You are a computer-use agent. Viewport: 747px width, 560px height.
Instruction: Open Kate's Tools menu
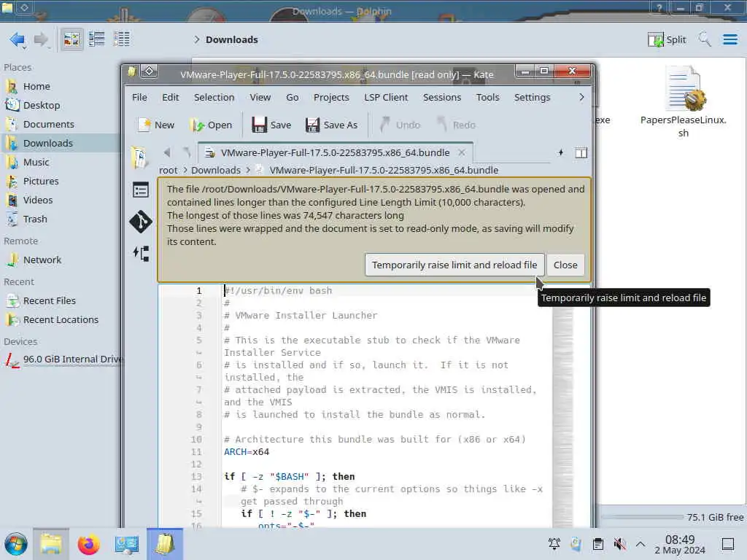point(488,97)
